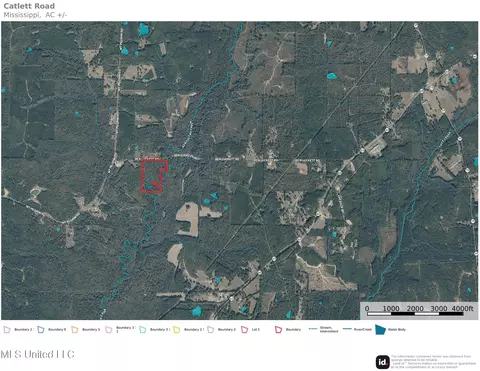Click the 'Stream, Intermittent' legend label

tap(329, 330)
